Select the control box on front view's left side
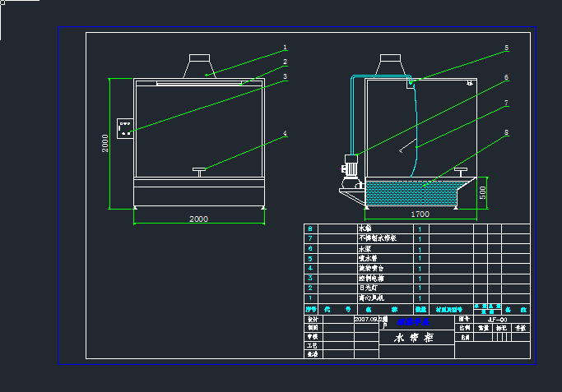The width and height of the screenshot is (562, 392). pyautogui.click(x=126, y=128)
